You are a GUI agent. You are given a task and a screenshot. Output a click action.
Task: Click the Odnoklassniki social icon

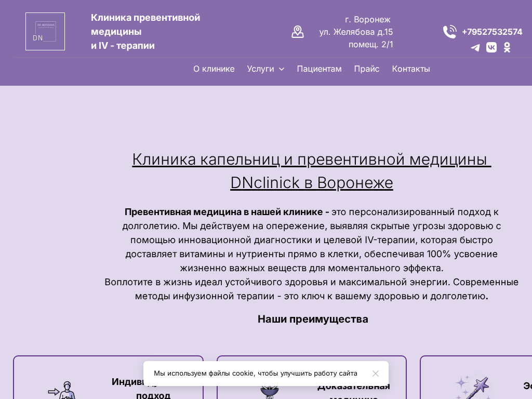tap(507, 47)
